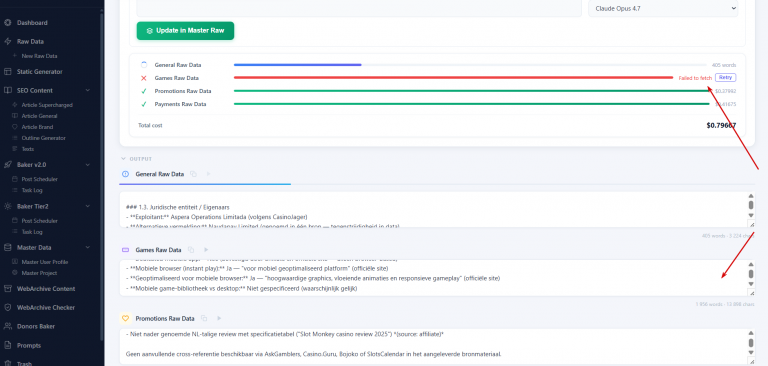Open Post Scheduler under Baker Tier2
The height and width of the screenshot is (366, 768).
point(39,221)
